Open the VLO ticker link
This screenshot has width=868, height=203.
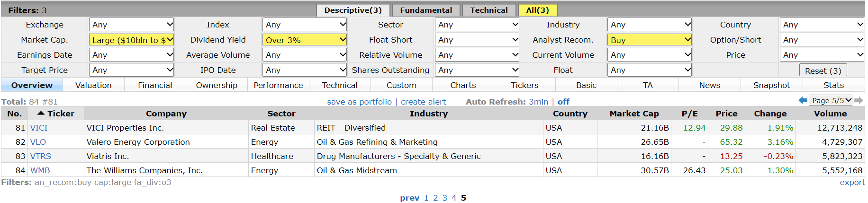[x=38, y=142]
